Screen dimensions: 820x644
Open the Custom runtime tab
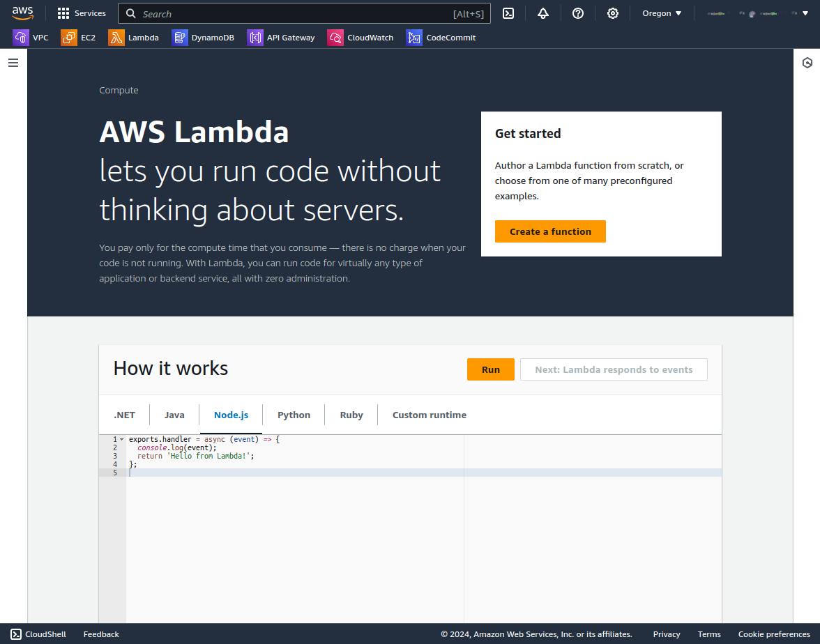point(430,415)
